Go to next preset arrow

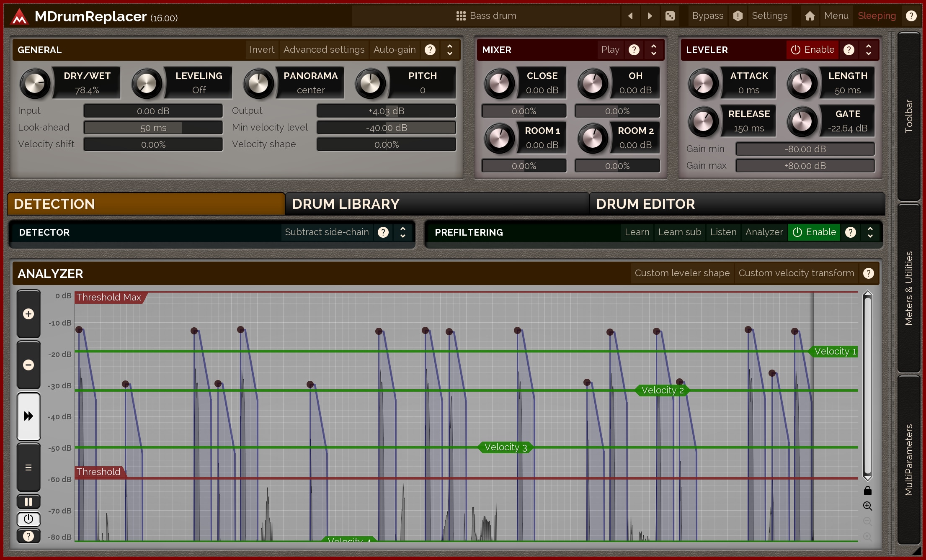pyautogui.click(x=650, y=16)
